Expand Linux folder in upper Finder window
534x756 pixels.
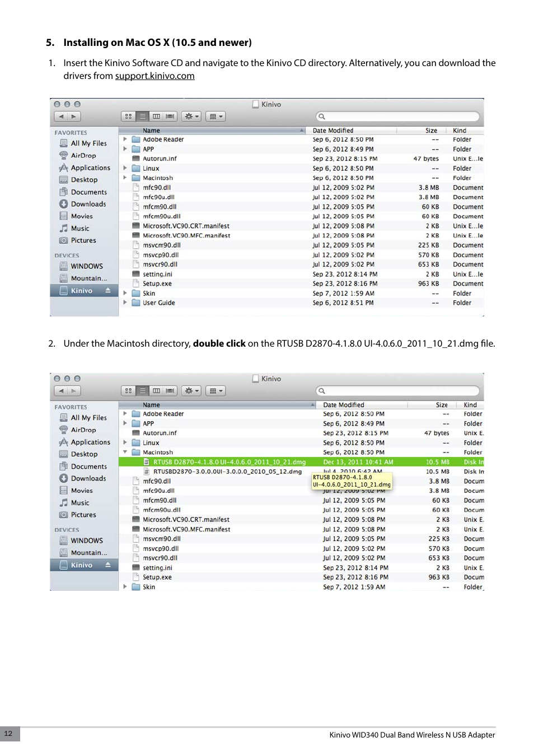[x=125, y=168]
